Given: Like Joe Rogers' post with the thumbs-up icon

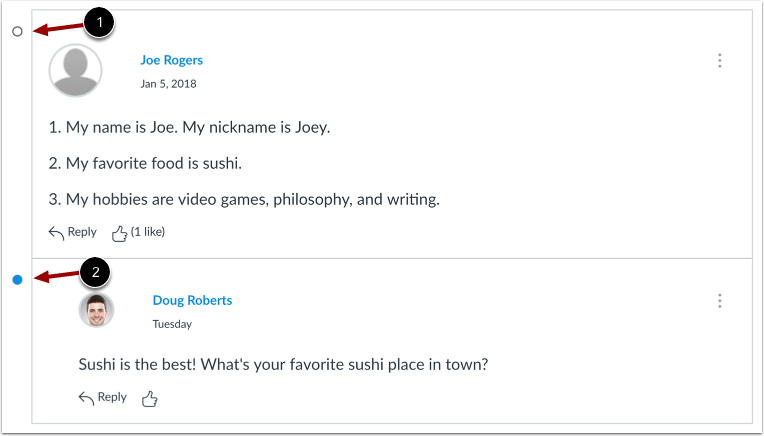Looking at the screenshot, I should 119,233.
